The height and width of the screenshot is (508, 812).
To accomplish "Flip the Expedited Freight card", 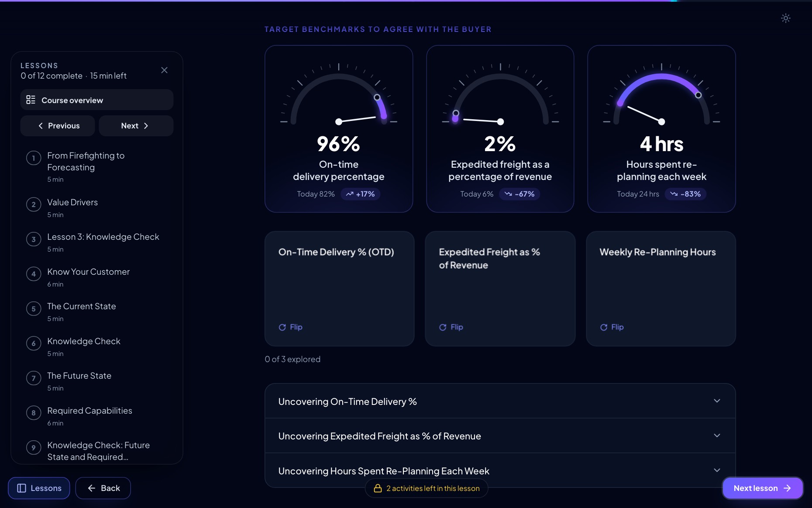I will click(x=451, y=327).
